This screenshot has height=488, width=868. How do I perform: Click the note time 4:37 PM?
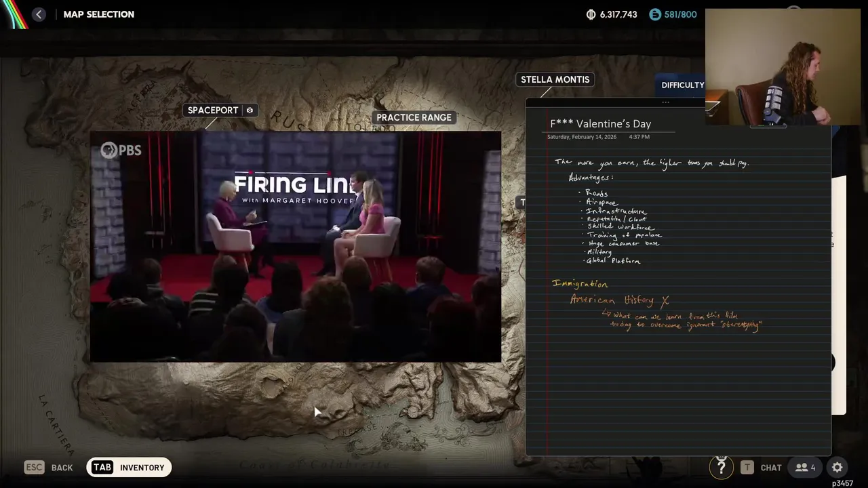(639, 137)
